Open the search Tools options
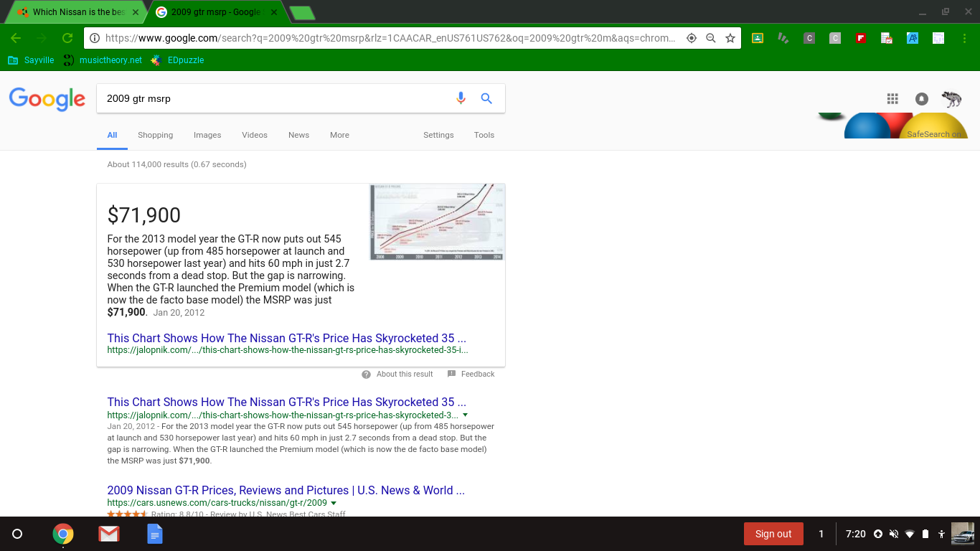 [484, 135]
